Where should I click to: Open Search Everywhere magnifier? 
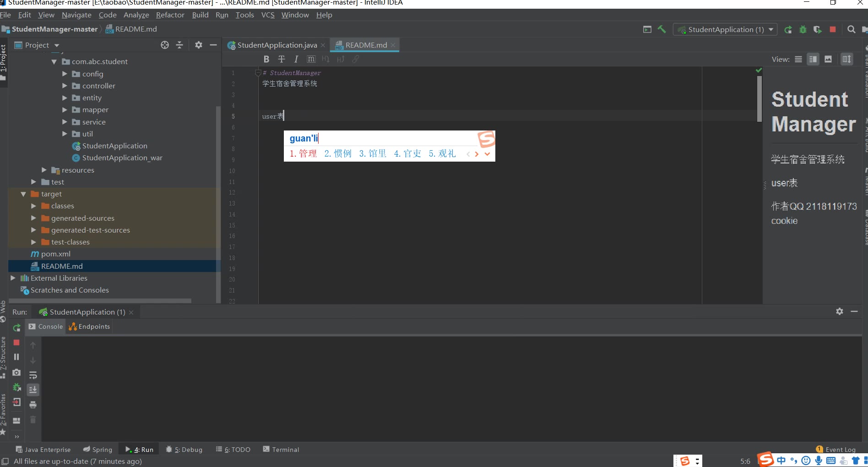[852, 30]
